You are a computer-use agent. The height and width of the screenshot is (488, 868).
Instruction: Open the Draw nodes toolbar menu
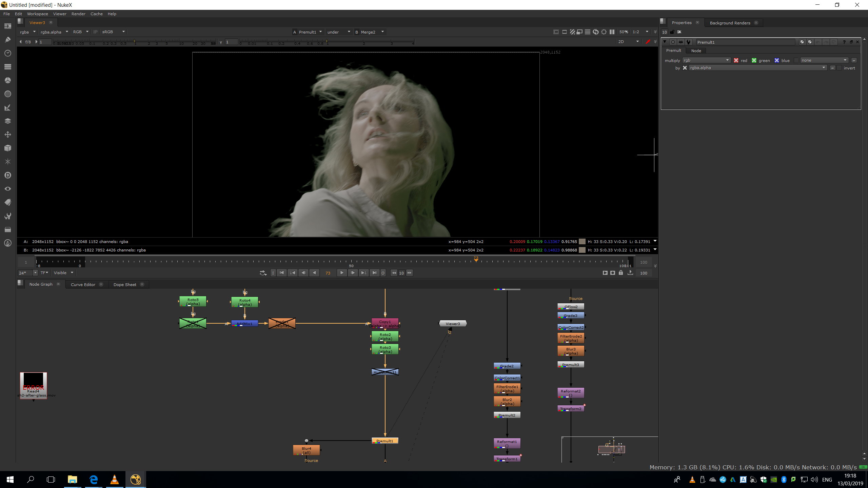(7, 40)
